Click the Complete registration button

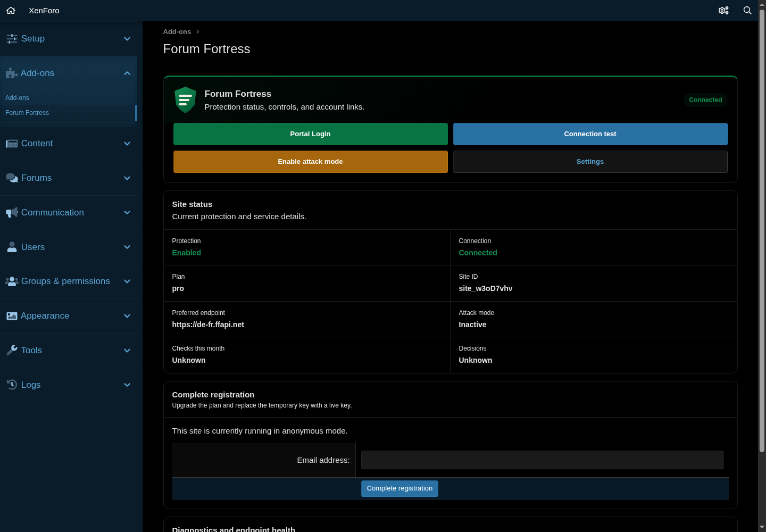[399, 488]
